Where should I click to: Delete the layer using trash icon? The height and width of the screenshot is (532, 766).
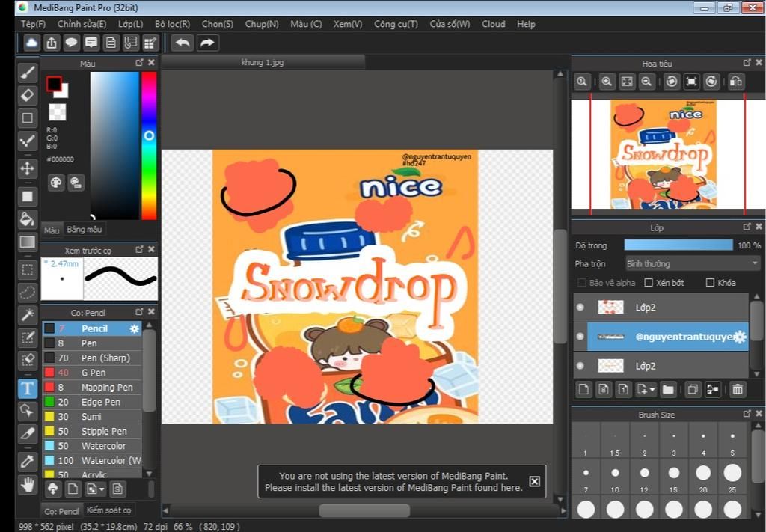click(x=738, y=389)
